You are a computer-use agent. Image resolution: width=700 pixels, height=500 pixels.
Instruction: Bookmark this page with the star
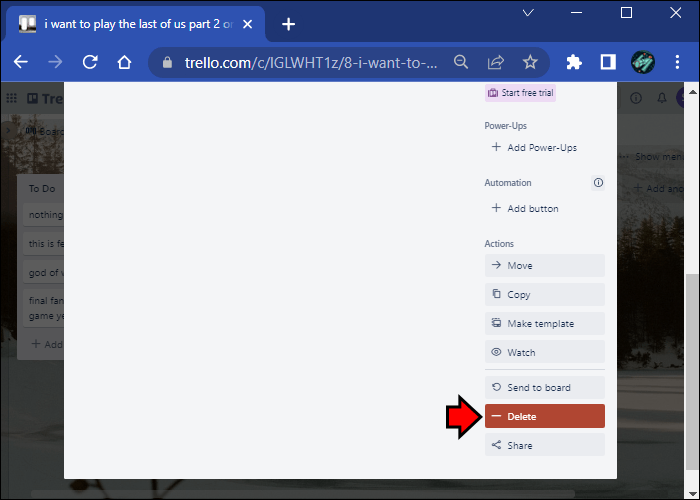[530, 62]
